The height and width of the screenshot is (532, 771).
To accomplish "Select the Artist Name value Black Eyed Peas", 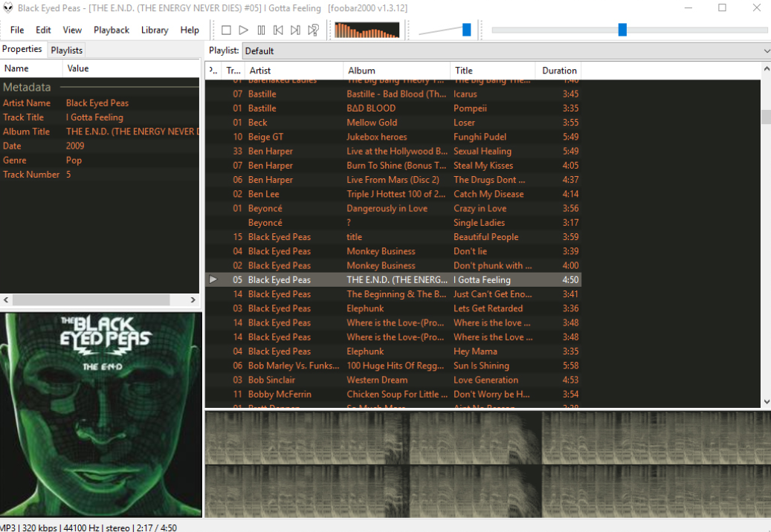I will 97,103.
